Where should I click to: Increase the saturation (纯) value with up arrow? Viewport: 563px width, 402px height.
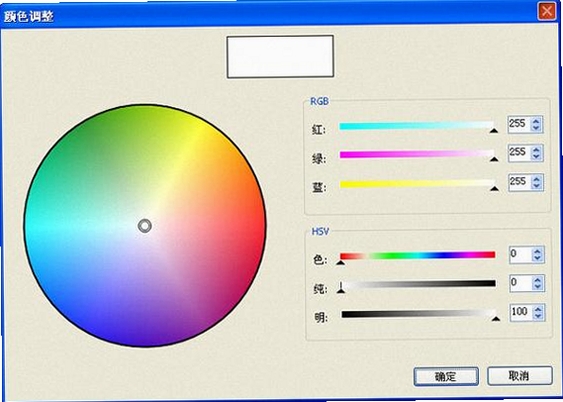(537, 280)
